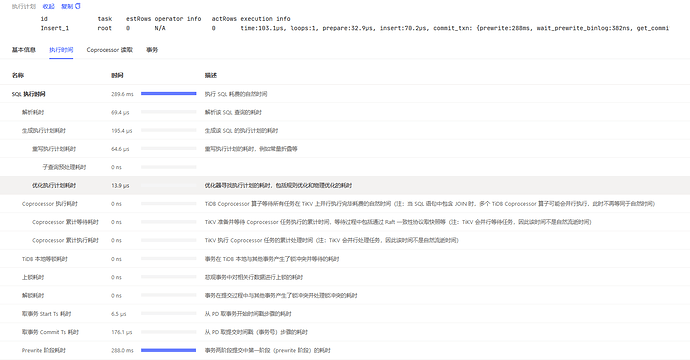Click the Prewrite 阶段耗时 progress bar
The height and width of the screenshot is (360, 690).
(x=169, y=350)
